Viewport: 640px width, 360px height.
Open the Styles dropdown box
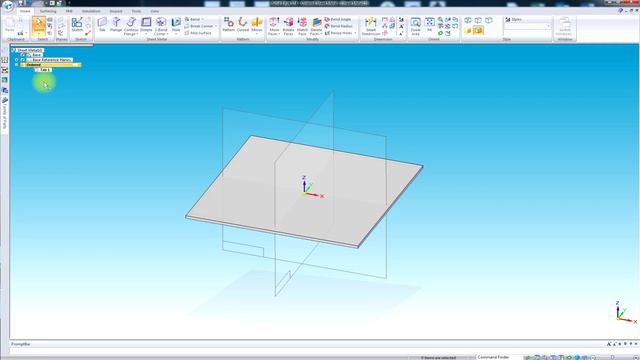(x=527, y=27)
